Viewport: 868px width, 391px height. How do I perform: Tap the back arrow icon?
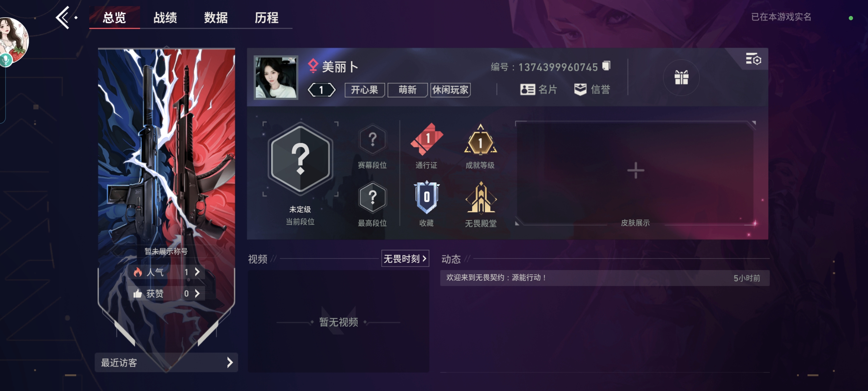tap(63, 18)
